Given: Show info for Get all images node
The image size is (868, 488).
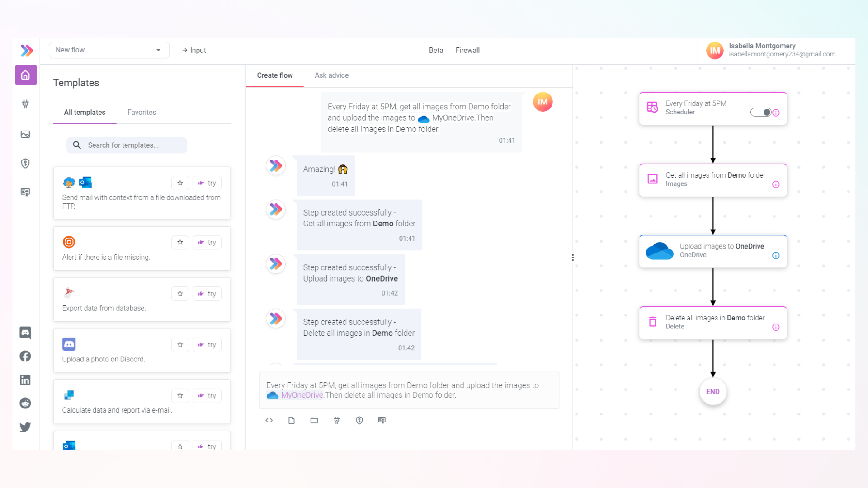Looking at the screenshot, I should pyautogui.click(x=776, y=184).
